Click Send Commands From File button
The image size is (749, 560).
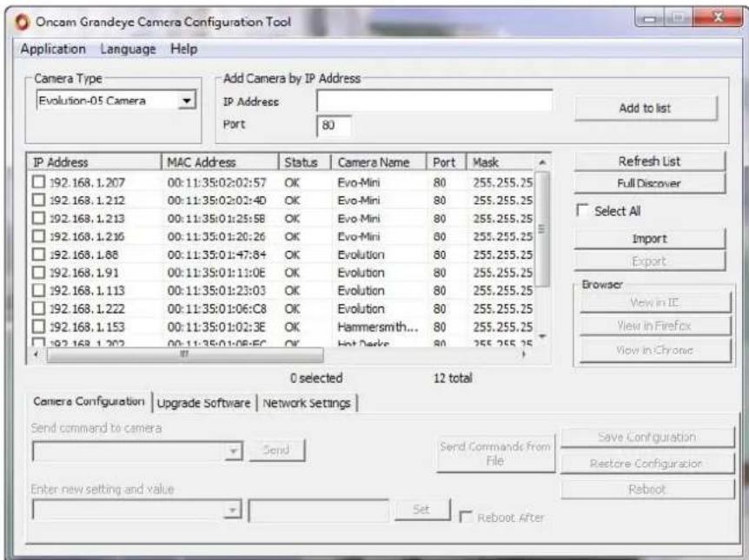pos(495,453)
